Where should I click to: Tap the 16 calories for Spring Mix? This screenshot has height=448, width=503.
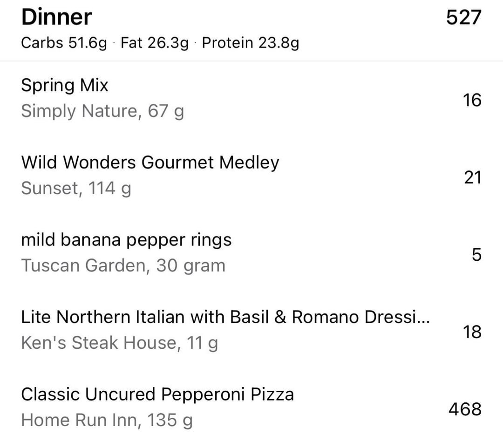pos(472,100)
